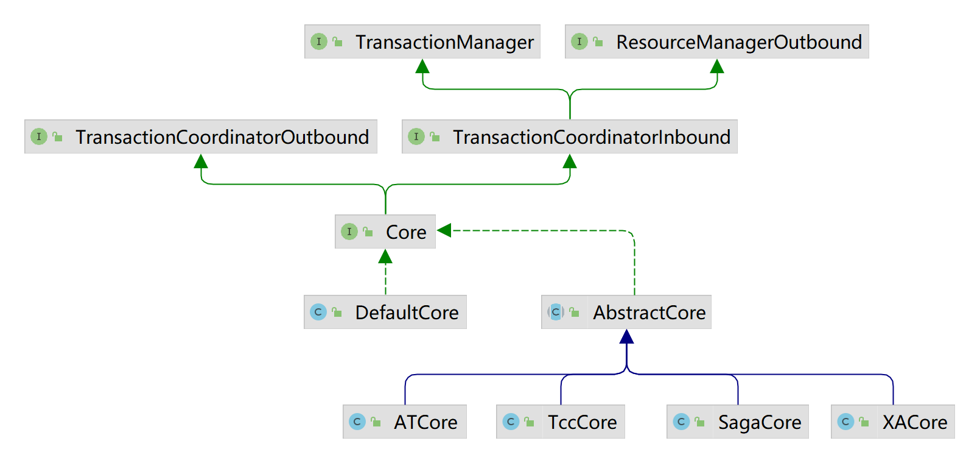Select the DefaultCore class label
Image resolution: width=980 pixels, height=463 pixels.
(x=407, y=313)
